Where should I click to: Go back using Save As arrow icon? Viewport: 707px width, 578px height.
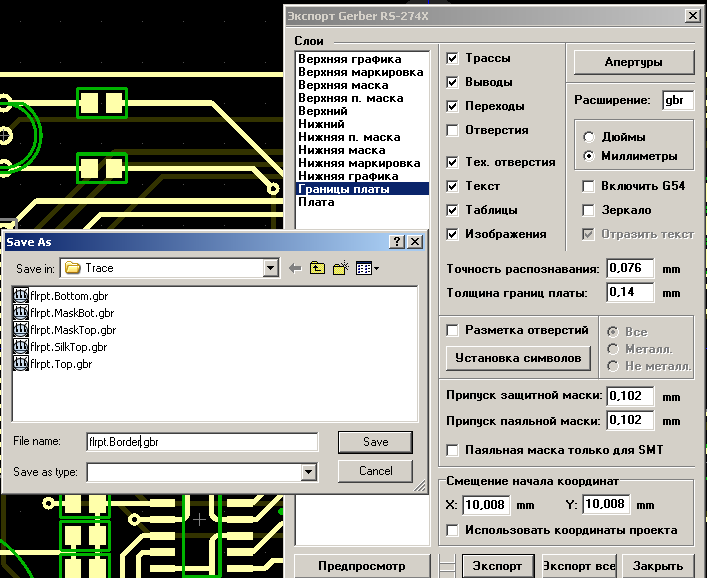295,269
